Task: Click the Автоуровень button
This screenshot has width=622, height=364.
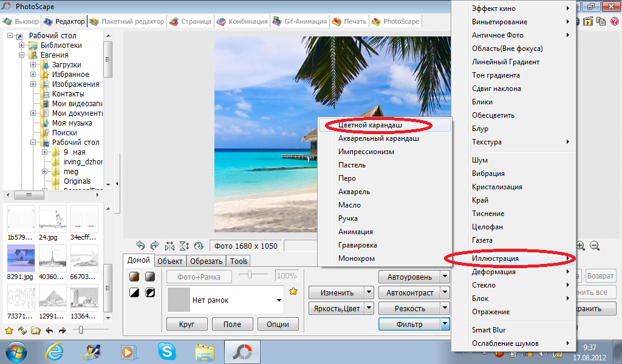Action: tap(409, 277)
